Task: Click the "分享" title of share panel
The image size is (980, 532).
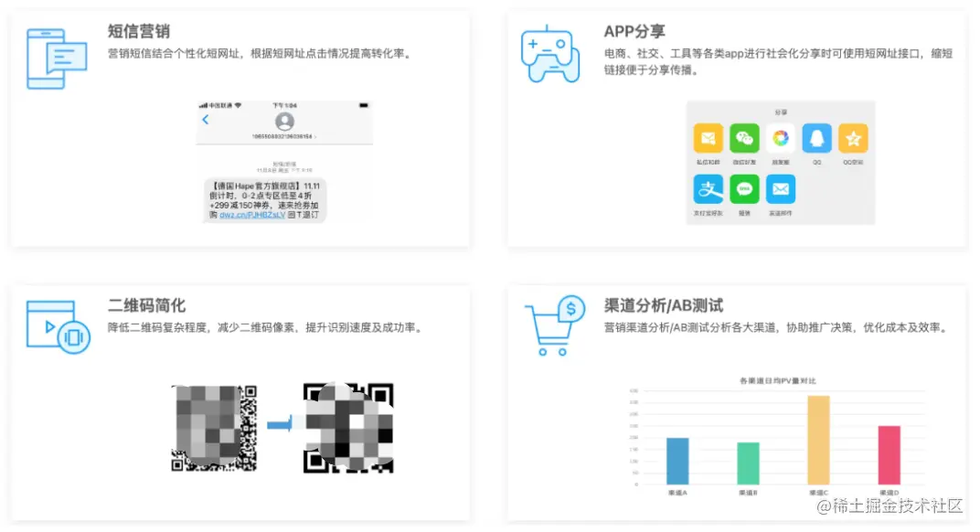Action: [781, 112]
